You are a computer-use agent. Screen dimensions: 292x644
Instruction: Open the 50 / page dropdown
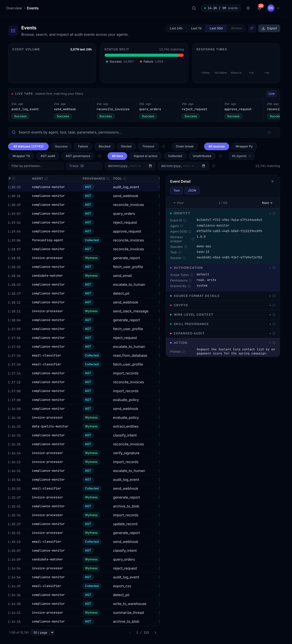(43, 632)
